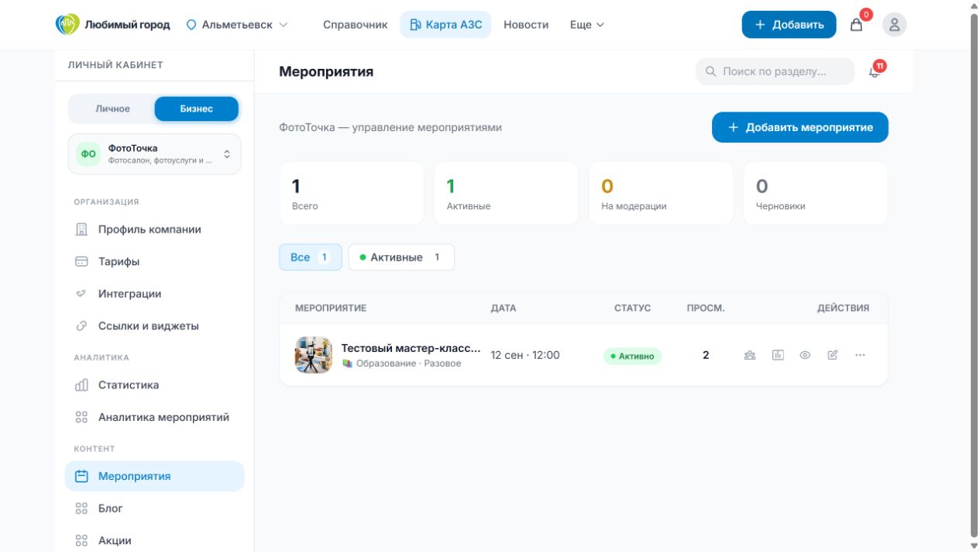Open Профиль компании in the sidebar
Screen dimensions: 980x552
[155, 229]
